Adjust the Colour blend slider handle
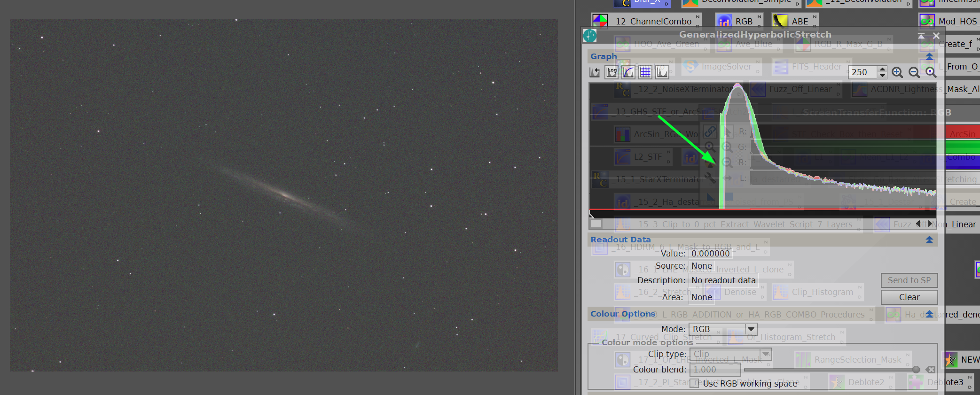The image size is (980, 395). [x=916, y=370]
